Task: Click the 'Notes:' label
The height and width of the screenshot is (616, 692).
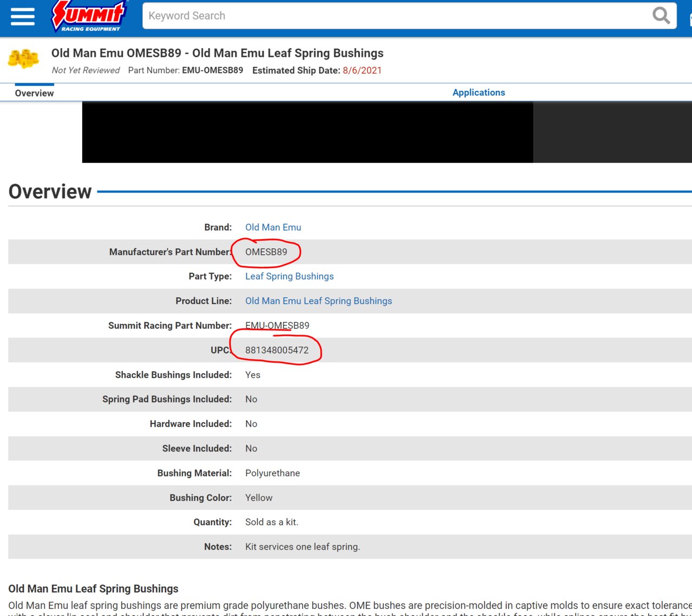Action: 218,547
